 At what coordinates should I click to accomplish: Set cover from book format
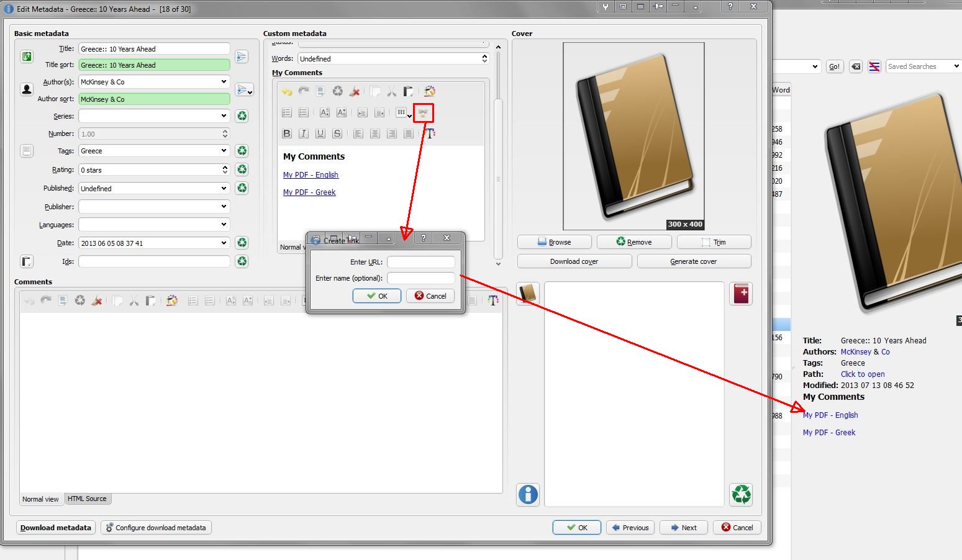point(528,294)
